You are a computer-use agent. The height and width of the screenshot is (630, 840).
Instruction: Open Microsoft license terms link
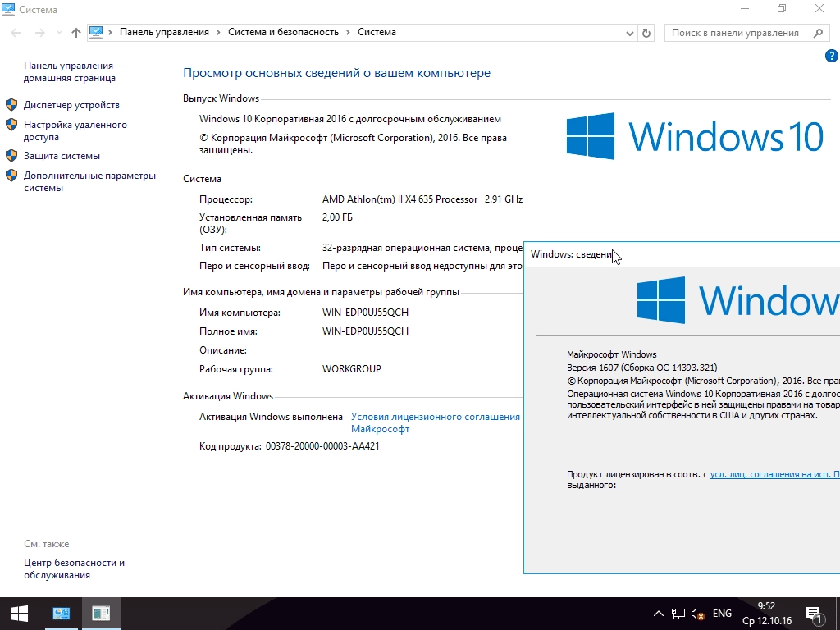pyautogui.click(x=435, y=422)
